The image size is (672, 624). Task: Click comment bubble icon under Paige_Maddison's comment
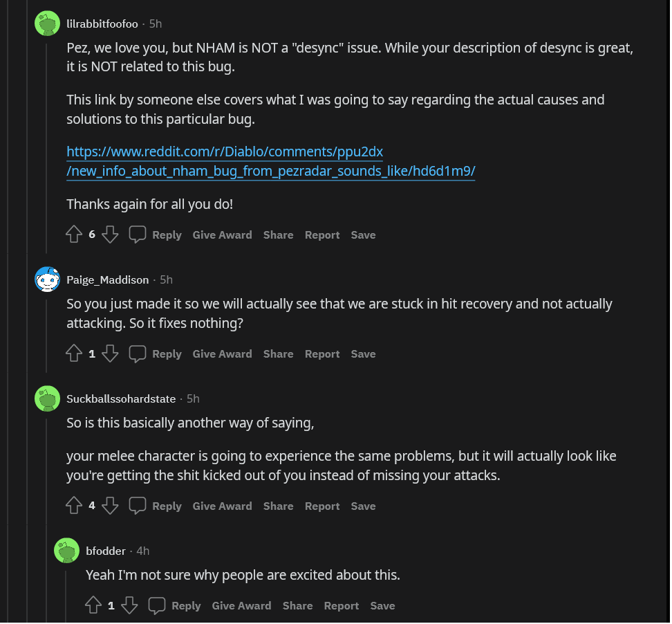(138, 354)
